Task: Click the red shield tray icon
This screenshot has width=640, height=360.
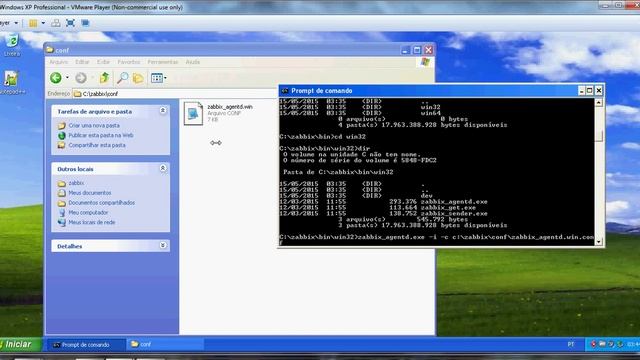Action: (593, 344)
